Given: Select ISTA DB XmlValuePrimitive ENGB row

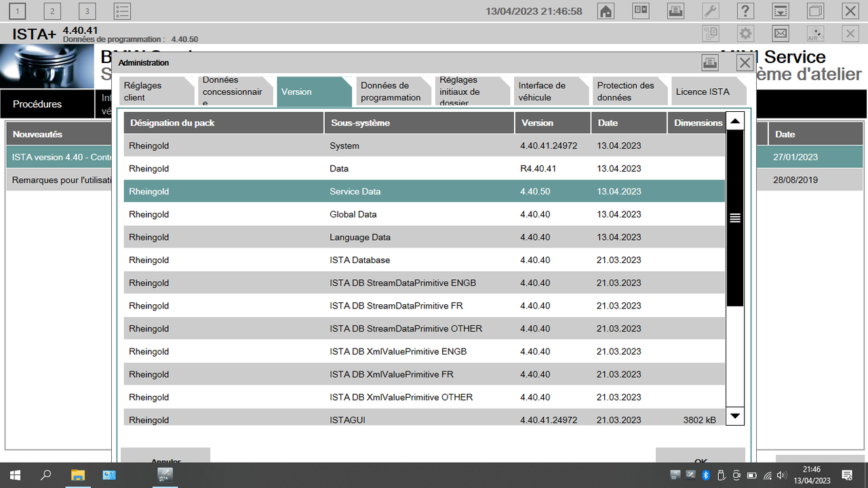Looking at the screenshot, I should click(x=425, y=351).
